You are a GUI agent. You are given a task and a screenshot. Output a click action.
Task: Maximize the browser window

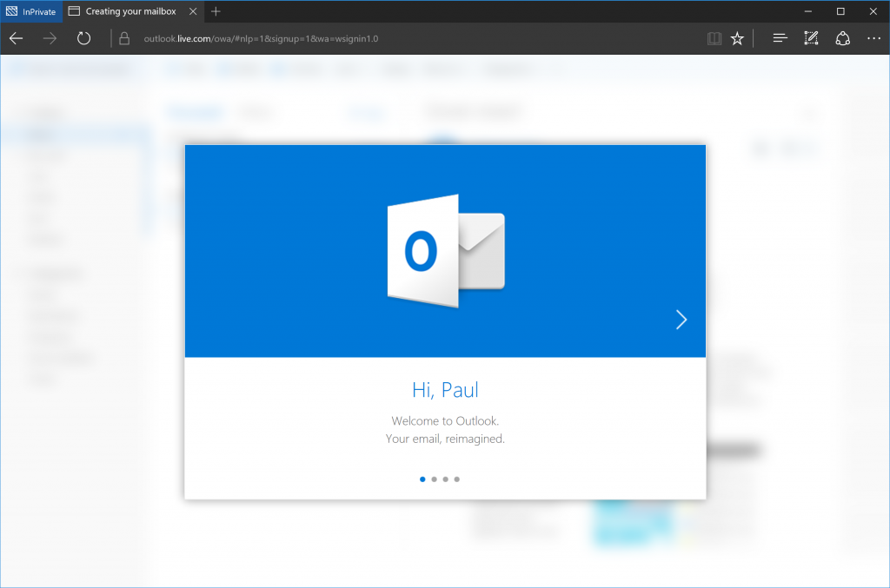coord(840,11)
